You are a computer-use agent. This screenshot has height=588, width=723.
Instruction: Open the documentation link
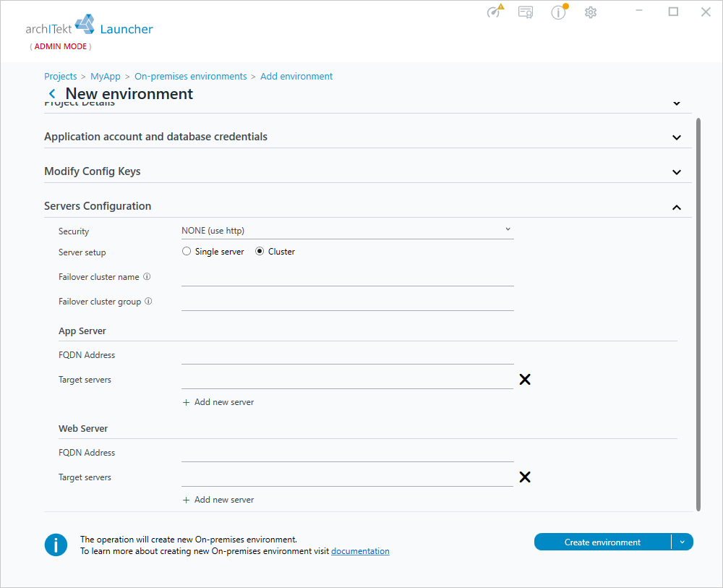[x=360, y=551]
